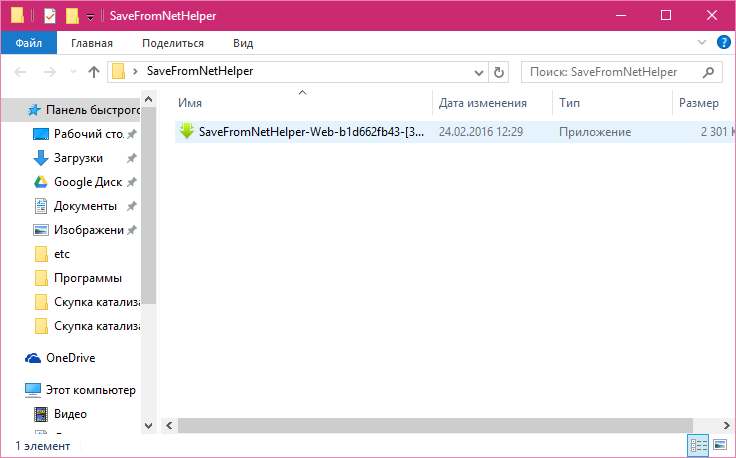Click the Приложение type cell
Viewport: 736px width, 458px height.
pos(595,132)
